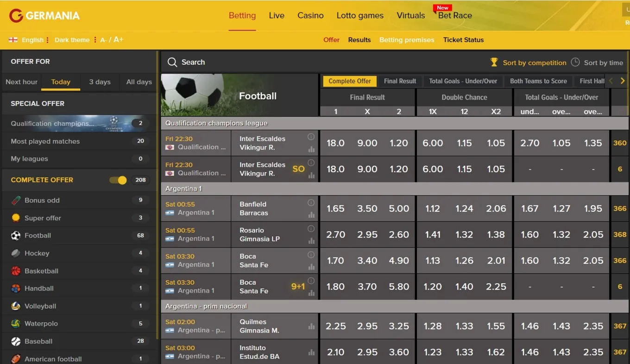View the Results page
Screen dimensions: 630x364
[359, 40]
